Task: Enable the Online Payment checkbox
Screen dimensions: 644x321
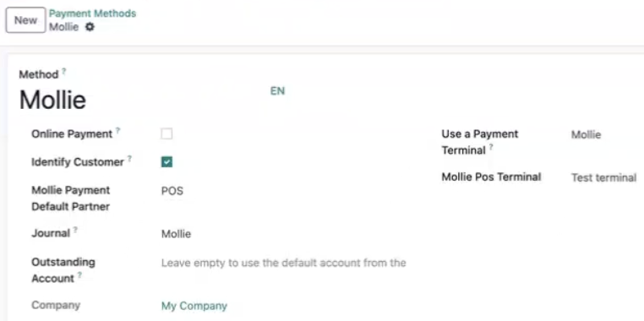Action: (166, 134)
